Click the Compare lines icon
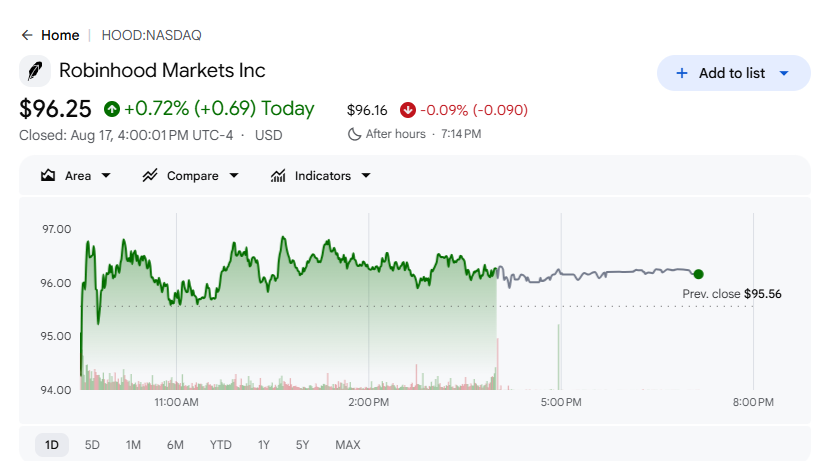The height and width of the screenshot is (461, 820). pyautogui.click(x=150, y=176)
